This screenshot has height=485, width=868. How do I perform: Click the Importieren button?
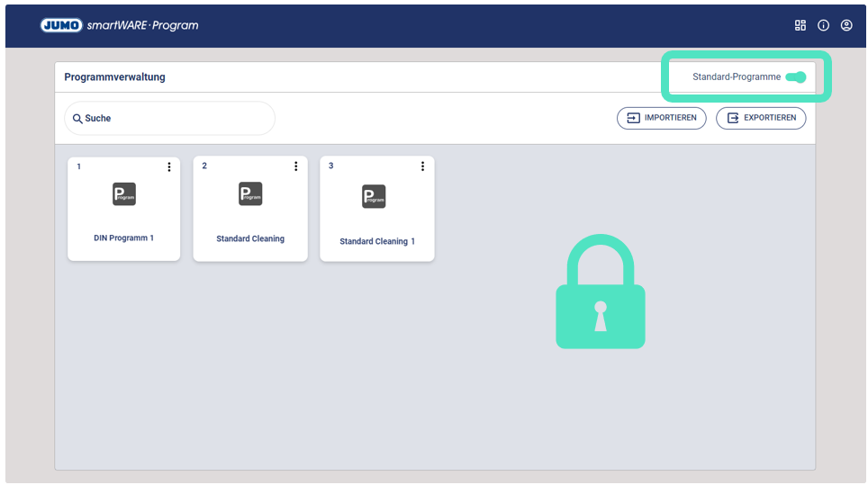click(662, 118)
